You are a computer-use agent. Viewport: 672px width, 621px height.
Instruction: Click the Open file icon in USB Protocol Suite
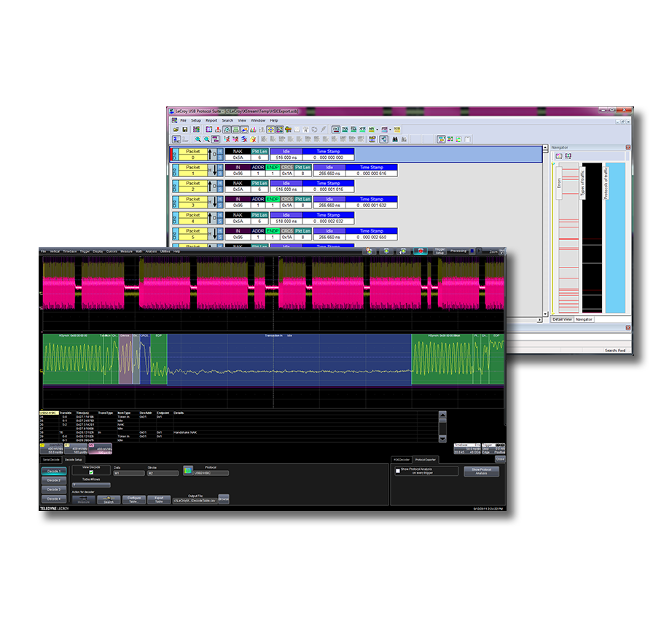175,130
